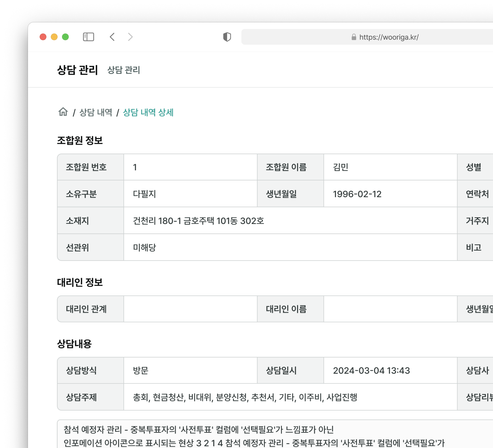Go back with browser back arrow

(x=112, y=37)
